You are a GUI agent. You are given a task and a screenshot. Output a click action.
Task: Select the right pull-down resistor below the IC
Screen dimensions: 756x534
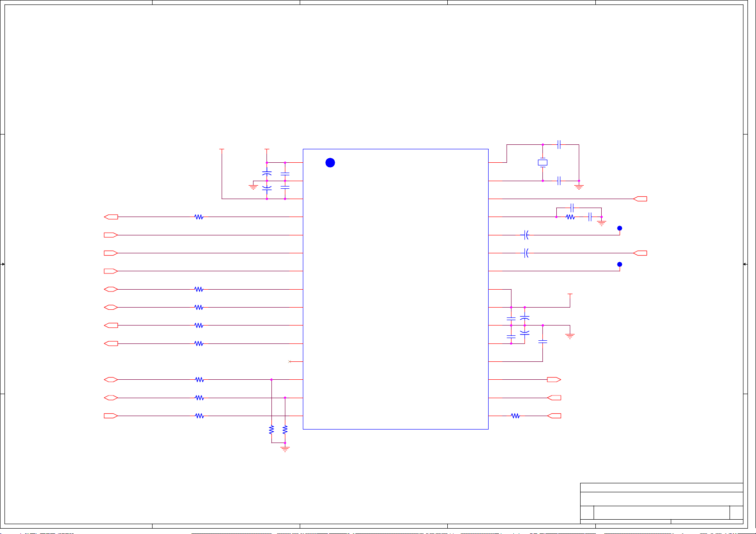285,430
